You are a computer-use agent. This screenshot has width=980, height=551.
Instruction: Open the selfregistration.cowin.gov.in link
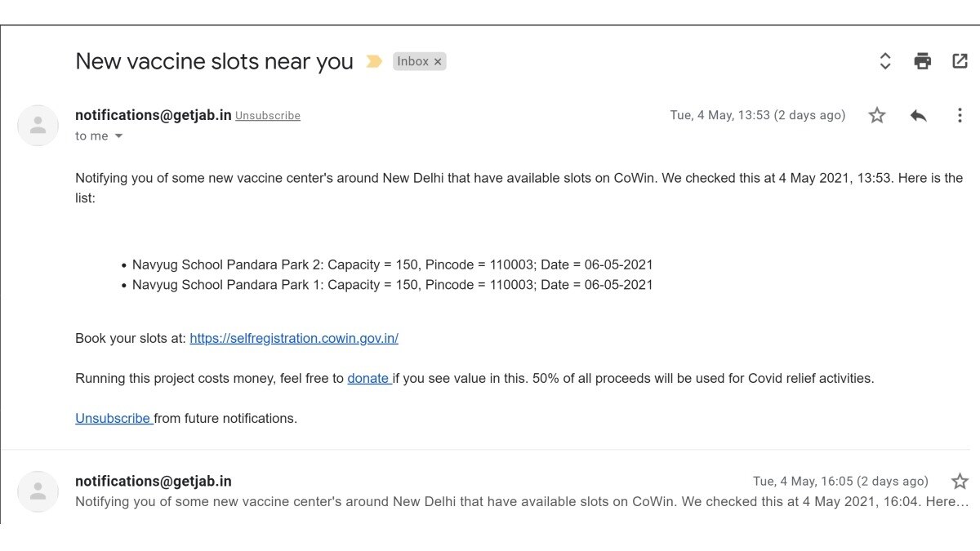pyautogui.click(x=294, y=338)
